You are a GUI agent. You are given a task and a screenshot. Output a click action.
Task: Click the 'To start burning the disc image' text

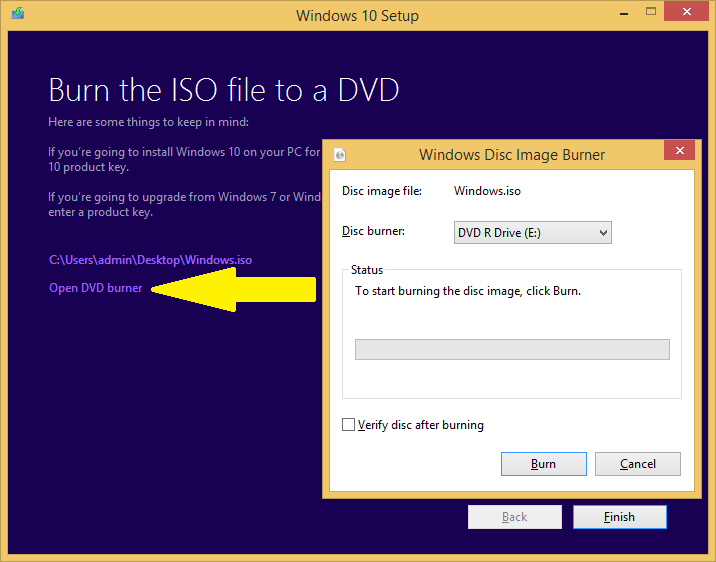coord(468,291)
